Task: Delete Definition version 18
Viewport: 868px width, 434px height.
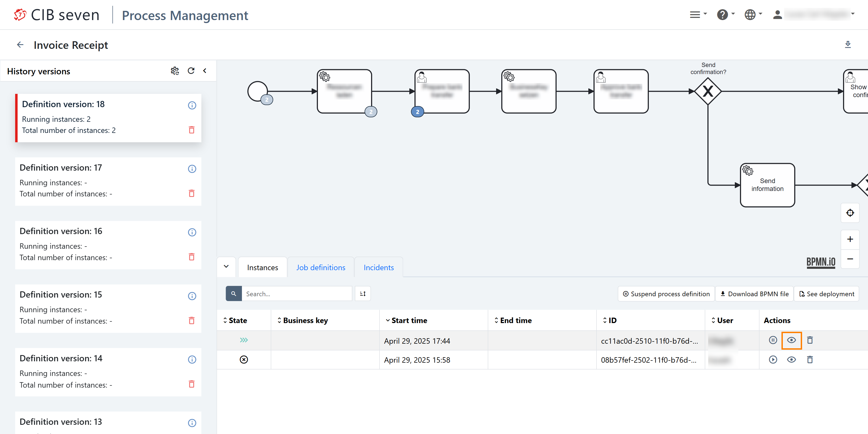Action: (192, 130)
